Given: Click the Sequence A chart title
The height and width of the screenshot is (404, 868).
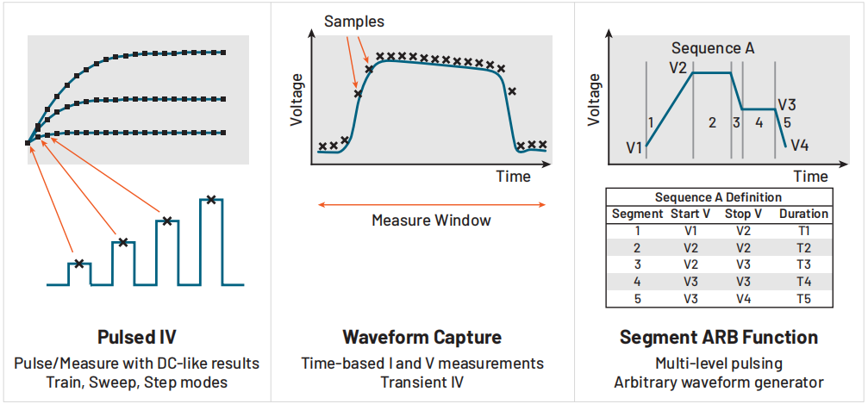Looking at the screenshot, I should [713, 48].
